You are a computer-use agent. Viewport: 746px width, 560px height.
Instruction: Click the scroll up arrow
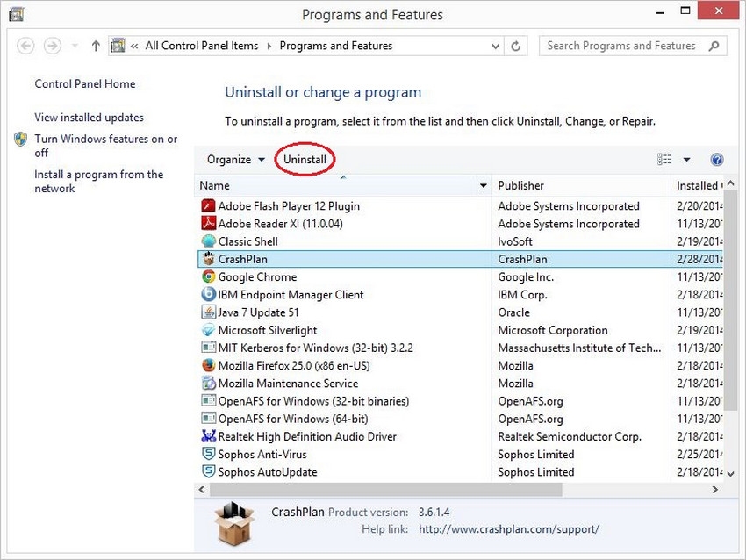click(x=731, y=183)
